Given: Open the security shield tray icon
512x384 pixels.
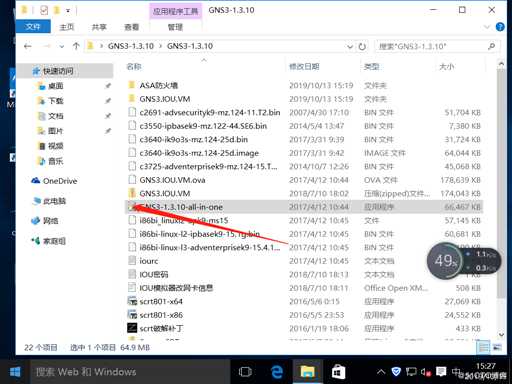Looking at the screenshot, I should point(396,371).
